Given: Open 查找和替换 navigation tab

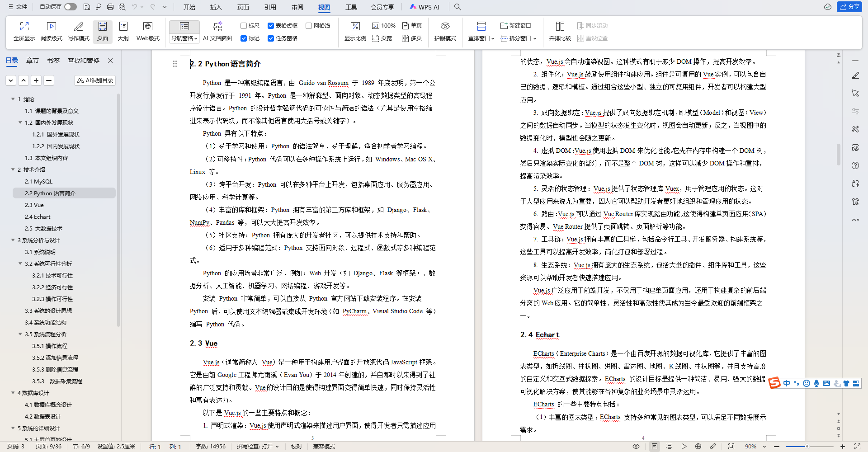Looking at the screenshot, I should (x=84, y=61).
